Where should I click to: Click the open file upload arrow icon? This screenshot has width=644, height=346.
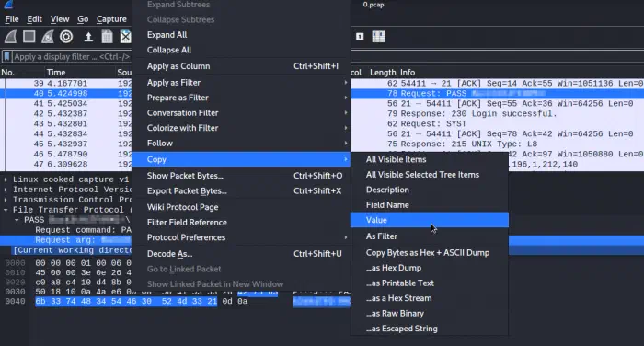tap(88, 37)
